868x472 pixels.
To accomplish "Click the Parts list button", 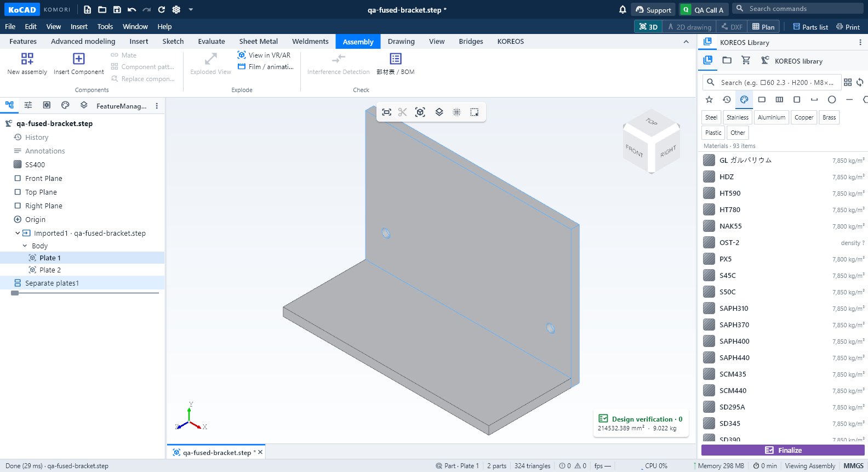I will coord(810,26).
